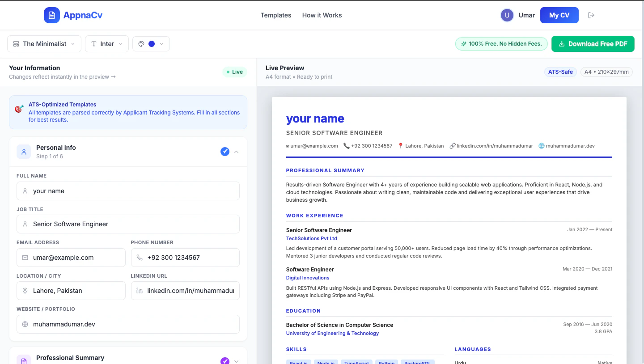Toggle the Professional Summary completed checkmark

tap(225, 361)
